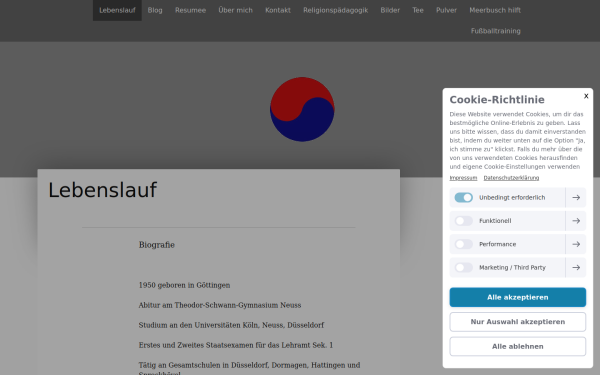This screenshot has width=600, height=375.
Task: Click the text '1950 geboren in Göttingen'
Action: pyautogui.click(x=184, y=285)
